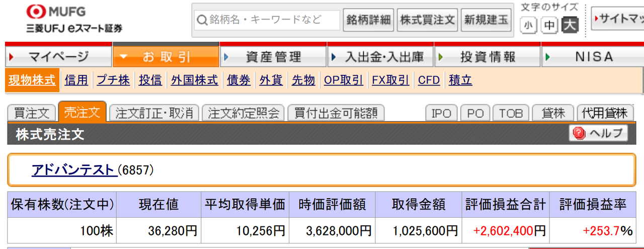This screenshot has width=644, height=249.
Task: Open the 信用 trading link
Action: click(76, 80)
